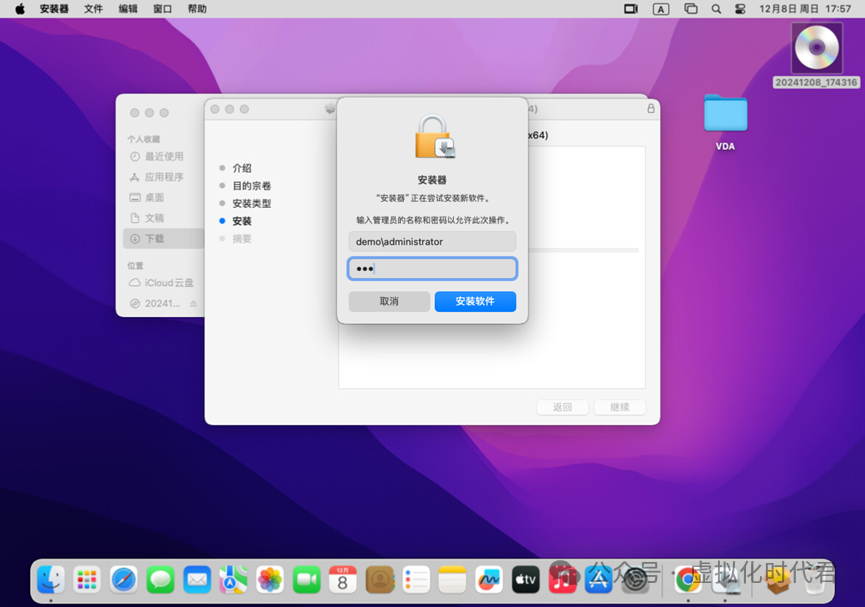Open the 窗口 menu

point(162,9)
